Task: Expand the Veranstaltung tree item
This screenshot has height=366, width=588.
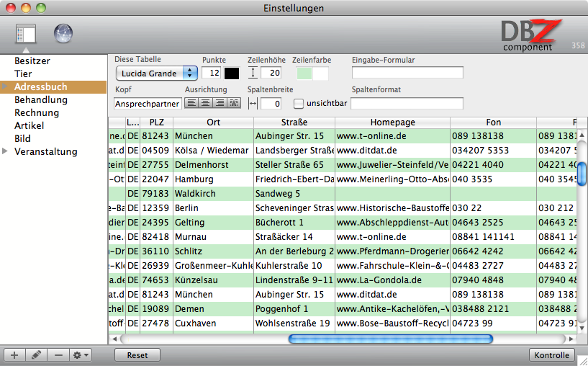Action: point(5,151)
